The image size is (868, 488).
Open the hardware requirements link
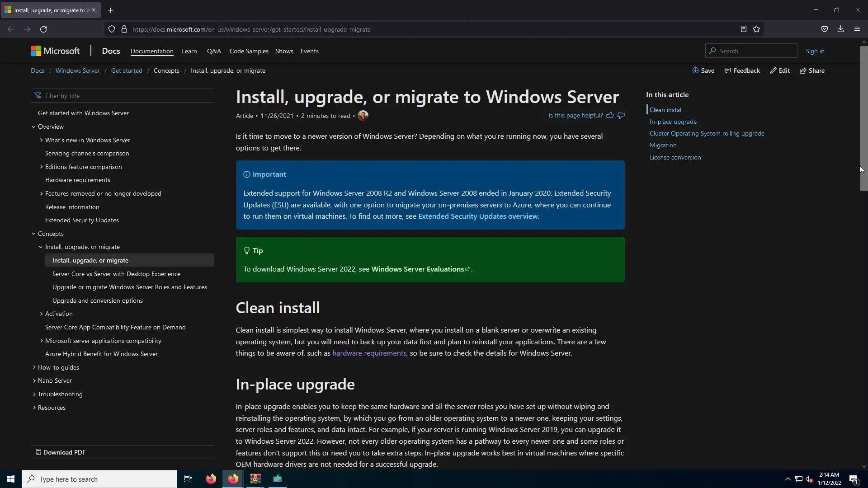pos(369,353)
